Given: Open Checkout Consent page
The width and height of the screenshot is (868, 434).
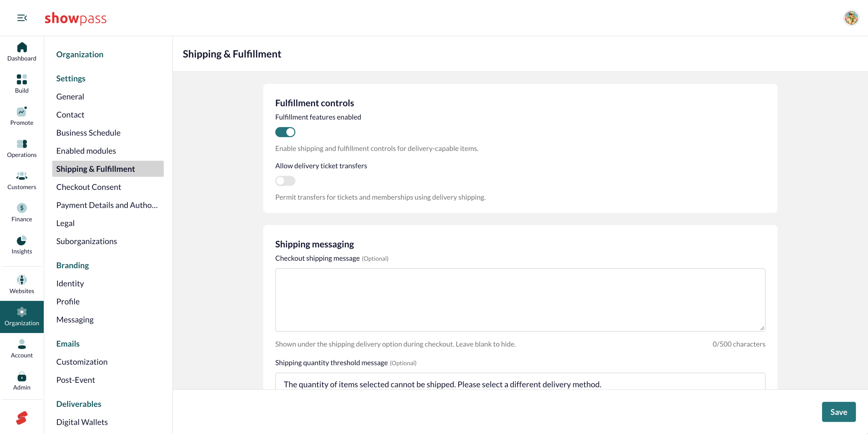Looking at the screenshot, I should click(x=89, y=187).
